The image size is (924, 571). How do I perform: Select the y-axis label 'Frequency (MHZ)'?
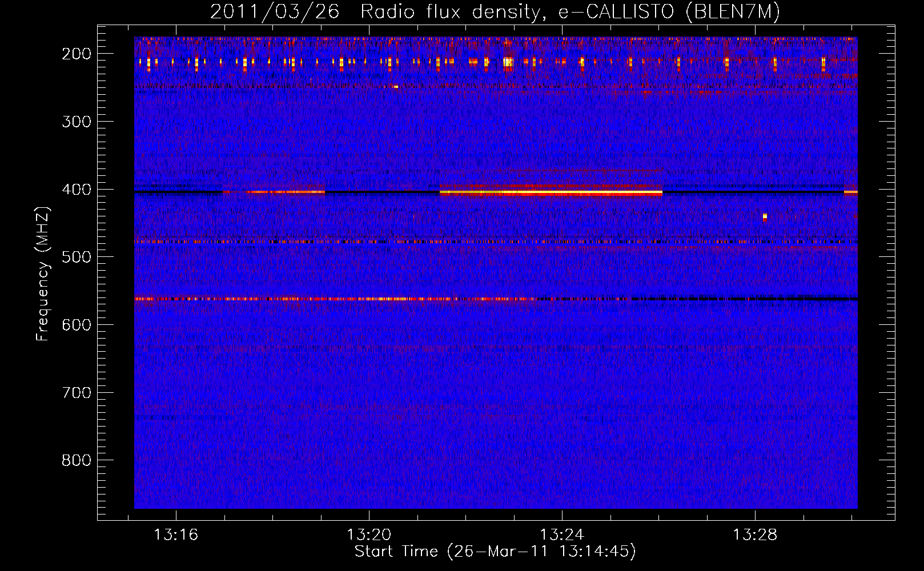click(x=43, y=274)
